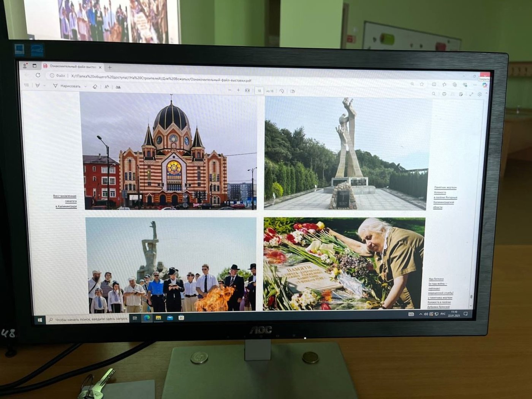
Task: Click the read aloud icon
Action: (107, 87)
